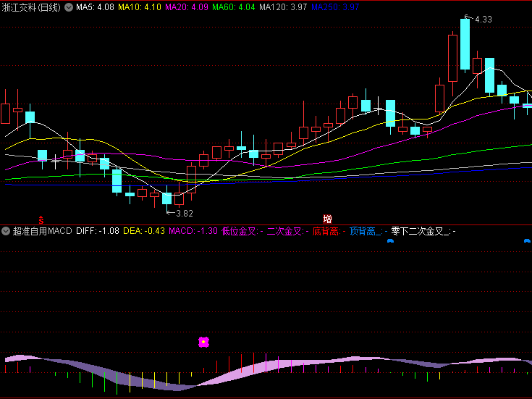Click the red event marker at bottom-left of price chart

(x=41, y=219)
